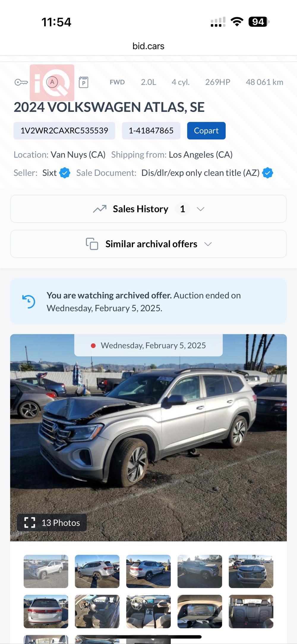Tap the copy icon beside Similar archival offers
Viewport: 297px width, 644px height.
(92, 244)
